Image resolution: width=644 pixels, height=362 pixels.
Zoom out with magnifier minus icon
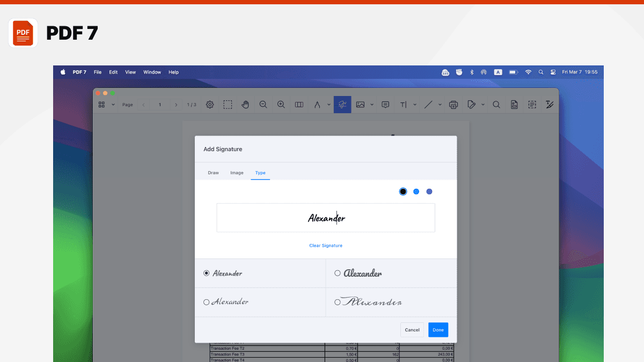(263, 105)
